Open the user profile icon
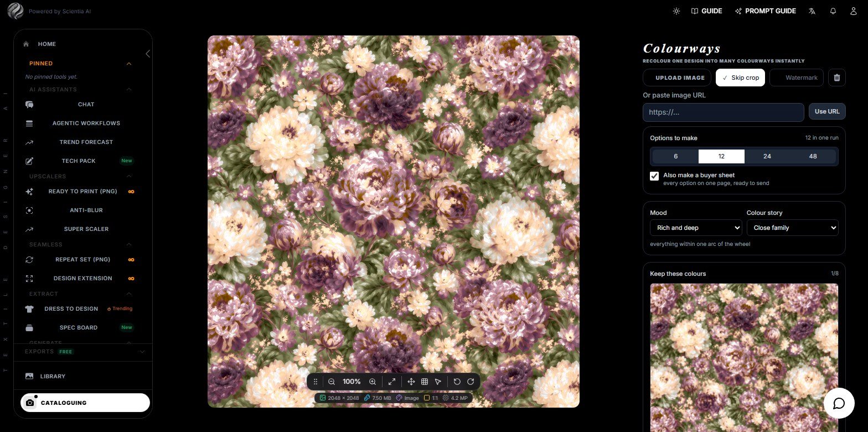 tap(853, 11)
